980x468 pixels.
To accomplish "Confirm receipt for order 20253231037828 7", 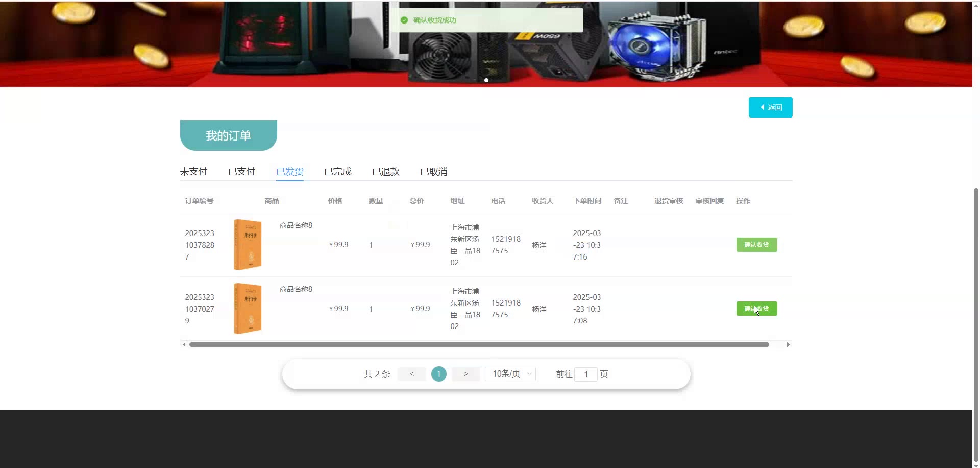I will pyautogui.click(x=756, y=245).
